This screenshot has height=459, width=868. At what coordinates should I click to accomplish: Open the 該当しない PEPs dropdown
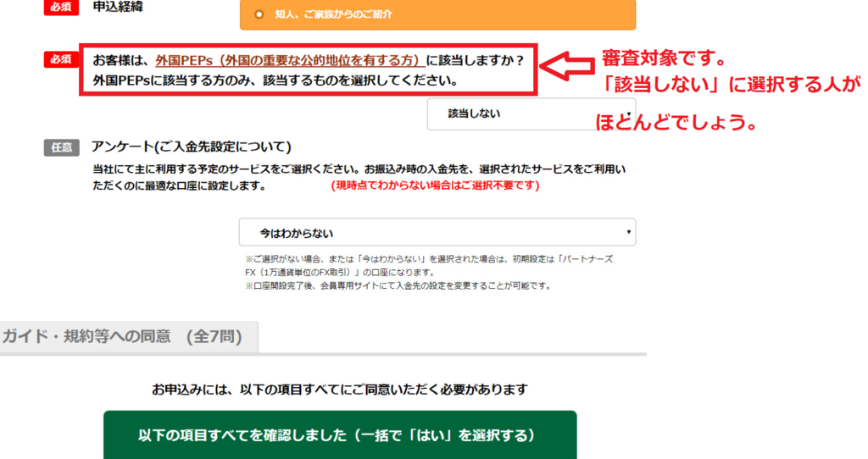[531, 114]
